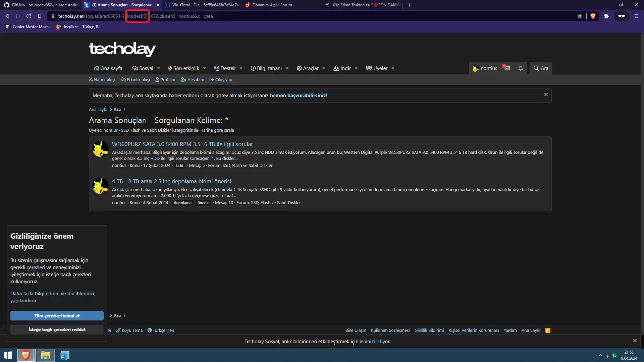Reload the current page
The width and height of the screenshot is (644, 362).
tap(29, 16)
